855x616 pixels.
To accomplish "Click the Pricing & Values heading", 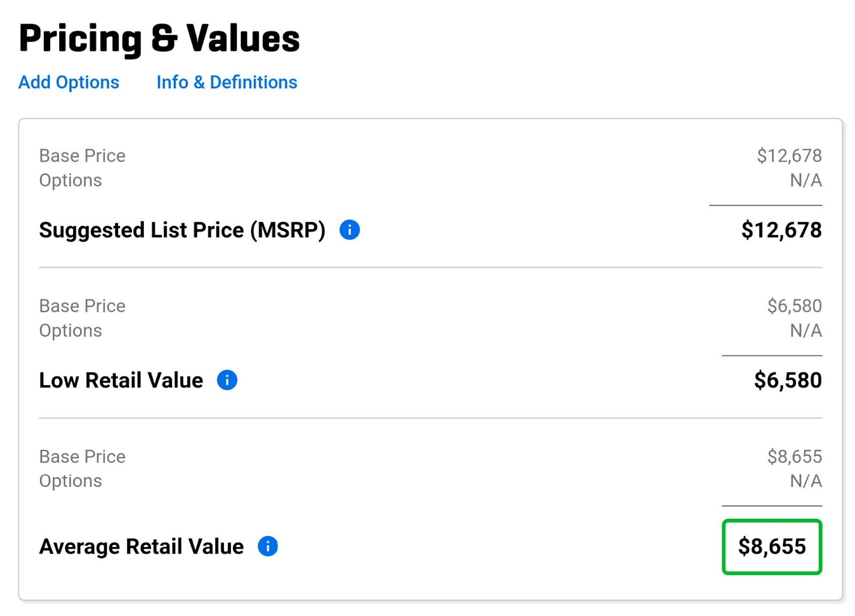I will 159,38.
